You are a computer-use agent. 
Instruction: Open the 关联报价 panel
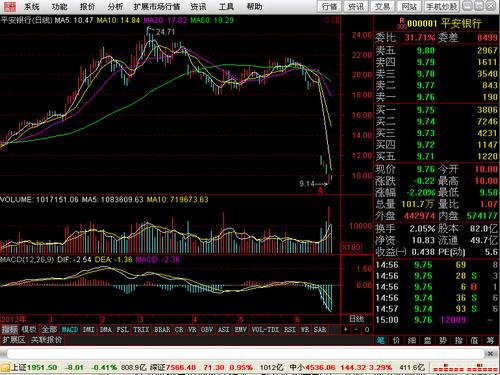click(x=46, y=340)
